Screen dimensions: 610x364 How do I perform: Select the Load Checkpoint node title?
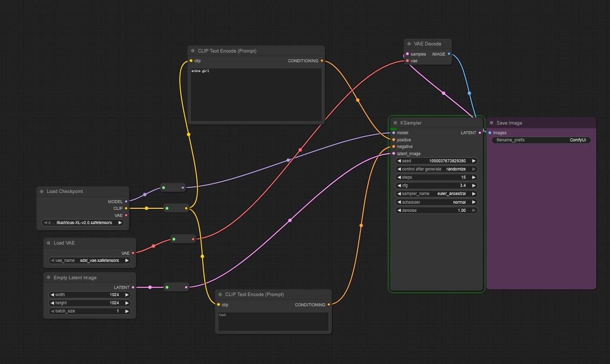tap(65, 191)
